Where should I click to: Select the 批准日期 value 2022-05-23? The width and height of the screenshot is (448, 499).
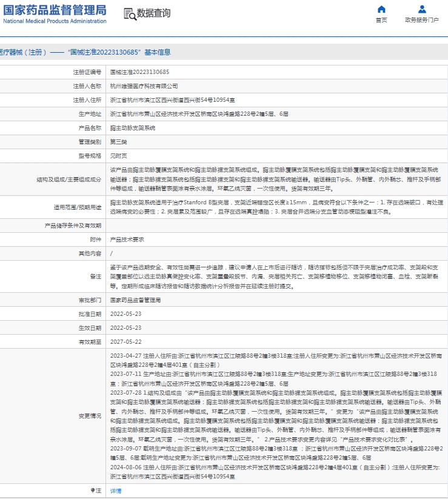(125, 314)
